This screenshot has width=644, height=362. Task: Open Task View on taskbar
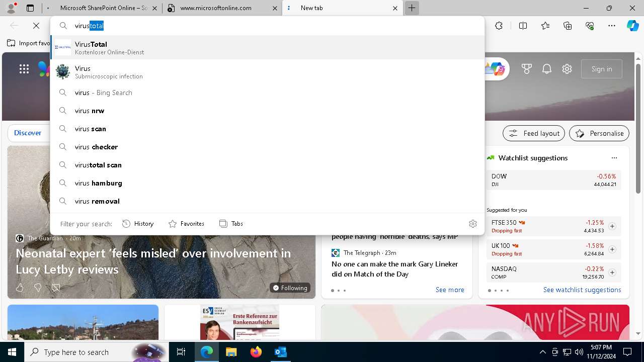pos(181,352)
